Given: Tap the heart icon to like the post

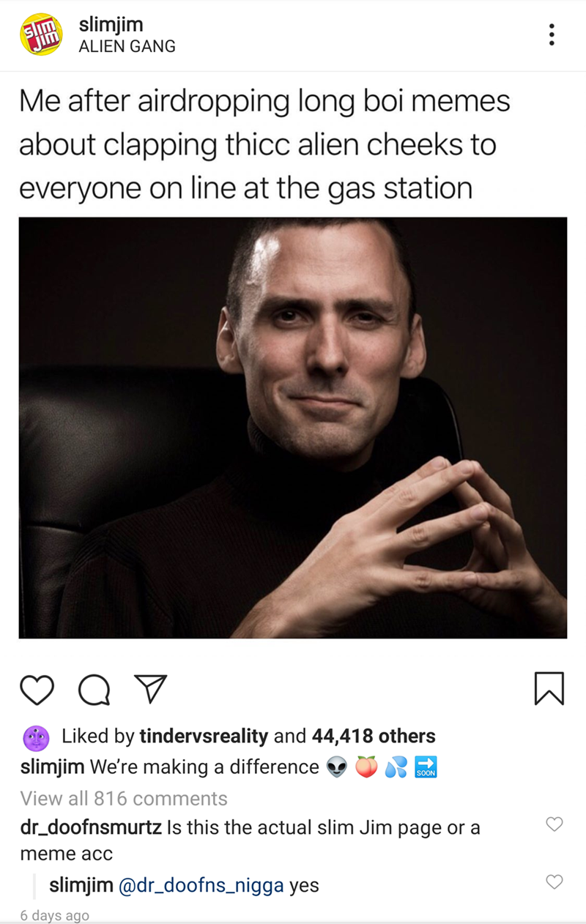Looking at the screenshot, I should tap(37, 689).
